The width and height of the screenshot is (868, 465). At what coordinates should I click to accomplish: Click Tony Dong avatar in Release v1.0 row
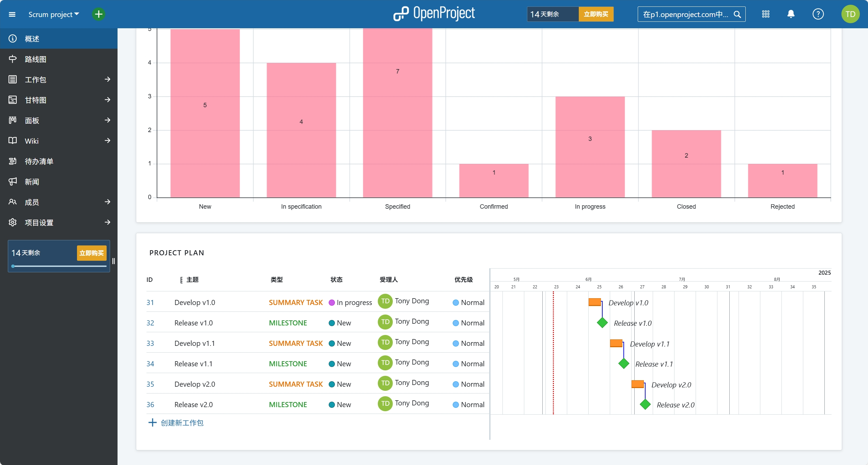point(385,322)
